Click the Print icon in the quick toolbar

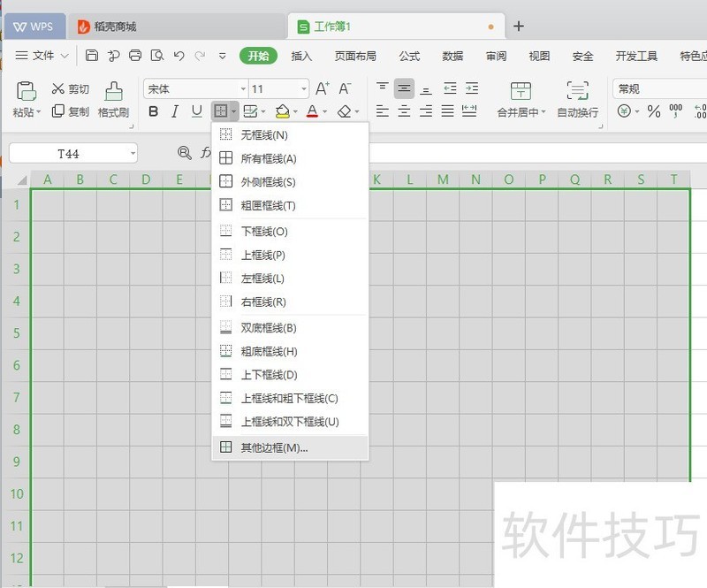(x=135, y=56)
